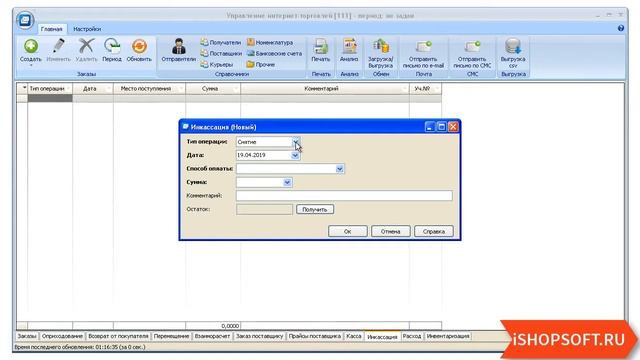Sort by the Комментарий column header
The height and width of the screenshot is (360, 640).
coord(324,89)
